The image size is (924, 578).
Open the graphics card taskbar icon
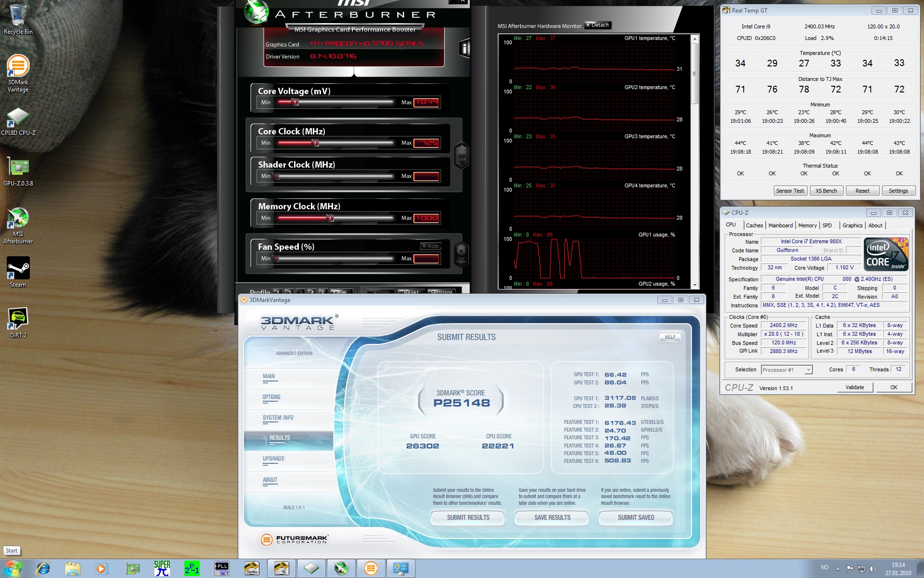coord(132,568)
